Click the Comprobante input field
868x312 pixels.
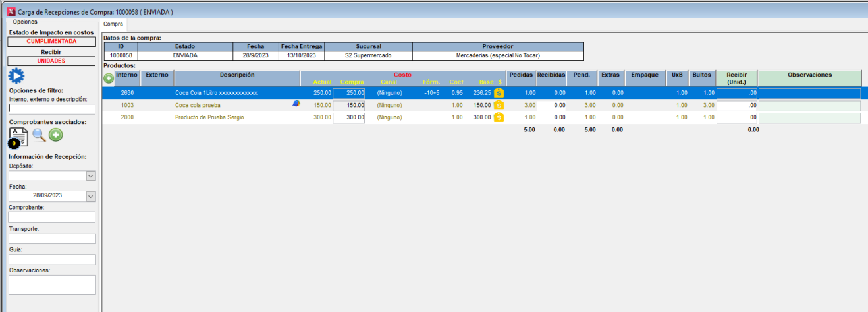[52, 217]
